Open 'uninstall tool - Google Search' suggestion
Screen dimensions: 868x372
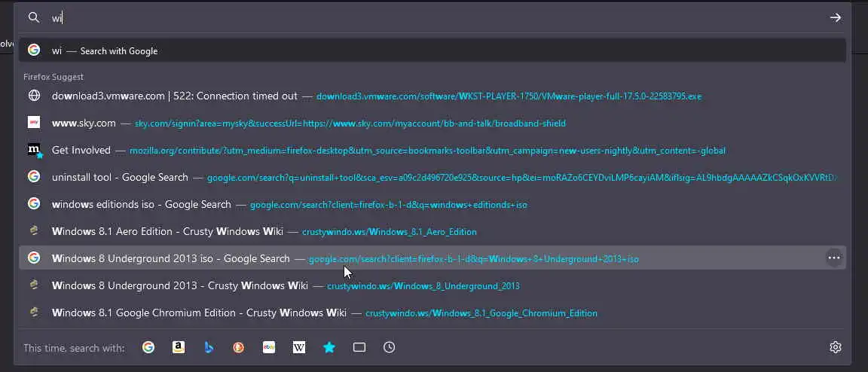[432, 177]
